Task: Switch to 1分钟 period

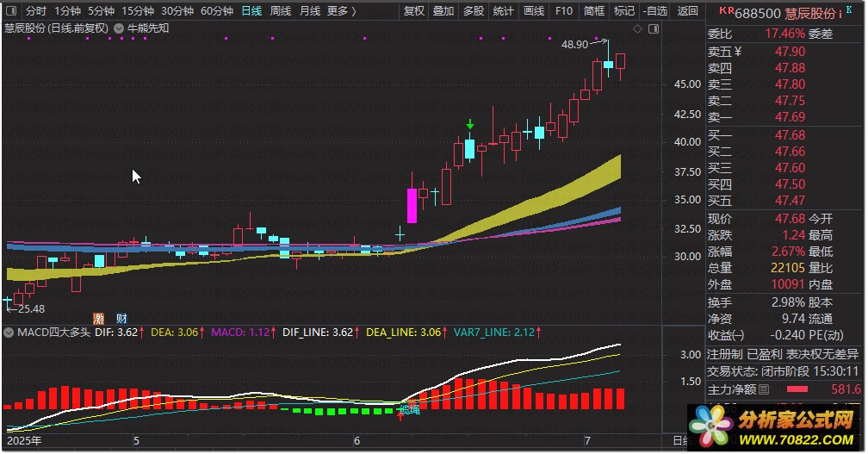Action: coord(67,10)
